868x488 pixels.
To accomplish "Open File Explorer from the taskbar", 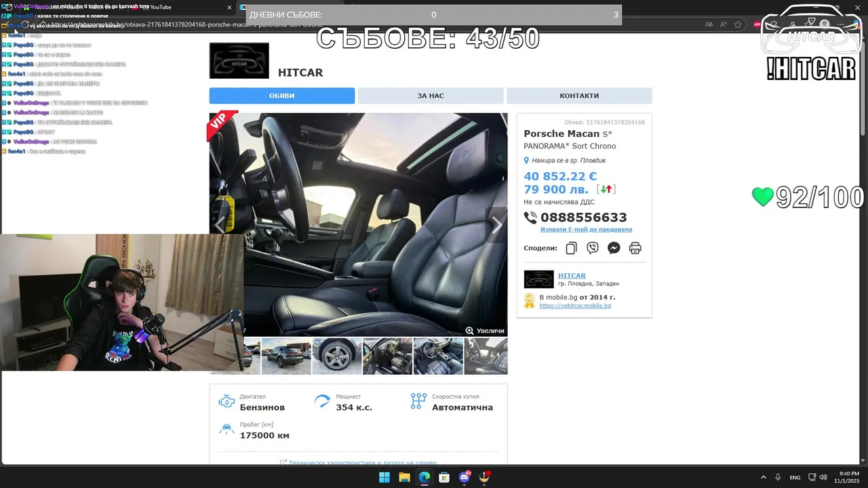I will (x=404, y=477).
